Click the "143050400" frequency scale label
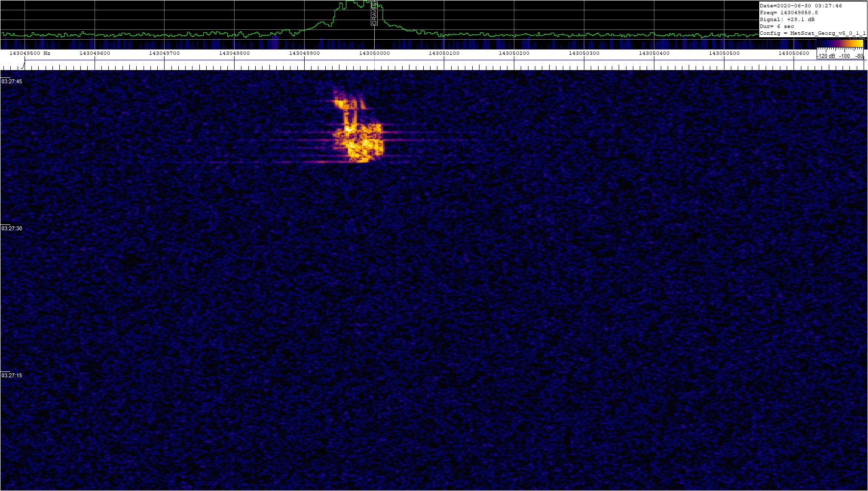The width and height of the screenshot is (868, 491). (654, 53)
